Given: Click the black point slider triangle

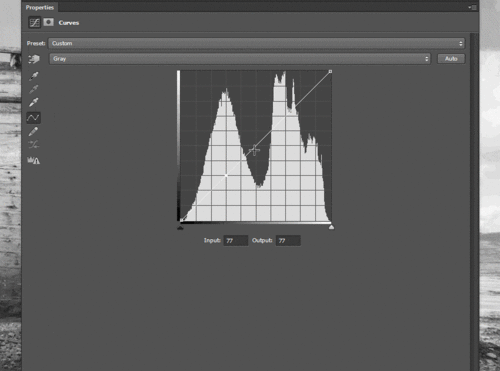Looking at the screenshot, I should click(x=180, y=228).
